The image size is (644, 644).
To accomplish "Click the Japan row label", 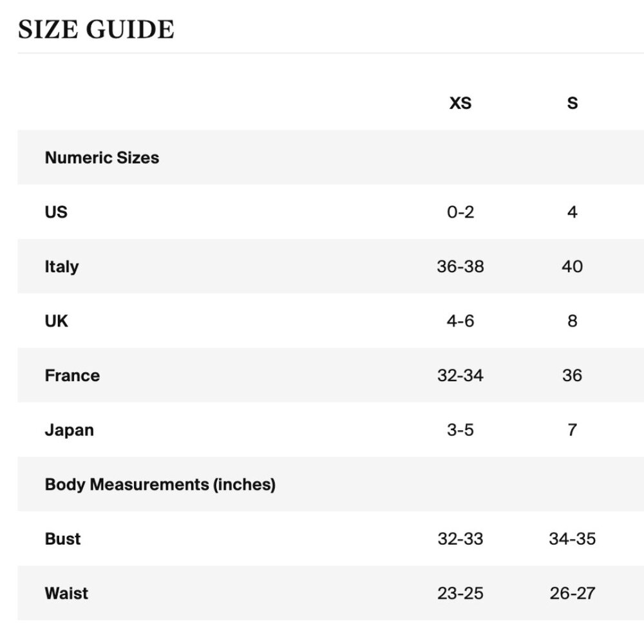I will 70,430.
